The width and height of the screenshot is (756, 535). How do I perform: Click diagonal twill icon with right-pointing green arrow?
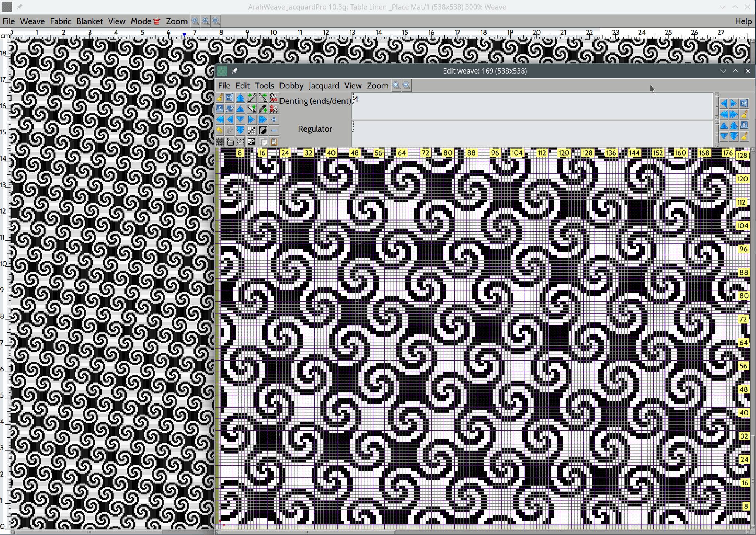(x=251, y=98)
